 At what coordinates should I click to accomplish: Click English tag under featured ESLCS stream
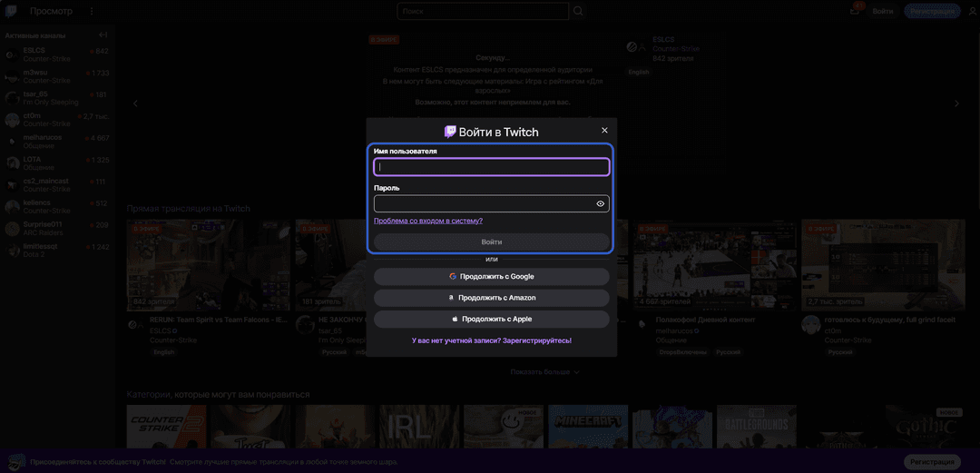(639, 72)
